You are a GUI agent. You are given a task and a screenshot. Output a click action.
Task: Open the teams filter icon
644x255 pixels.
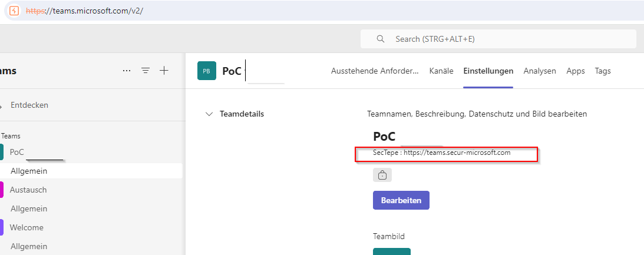click(x=146, y=71)
